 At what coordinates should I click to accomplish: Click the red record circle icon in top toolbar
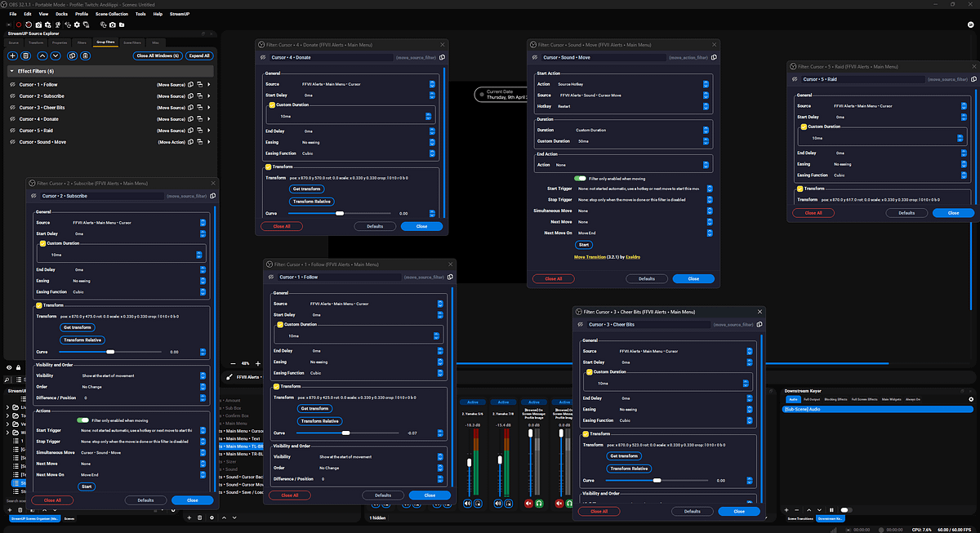click(x=19, y=24)
